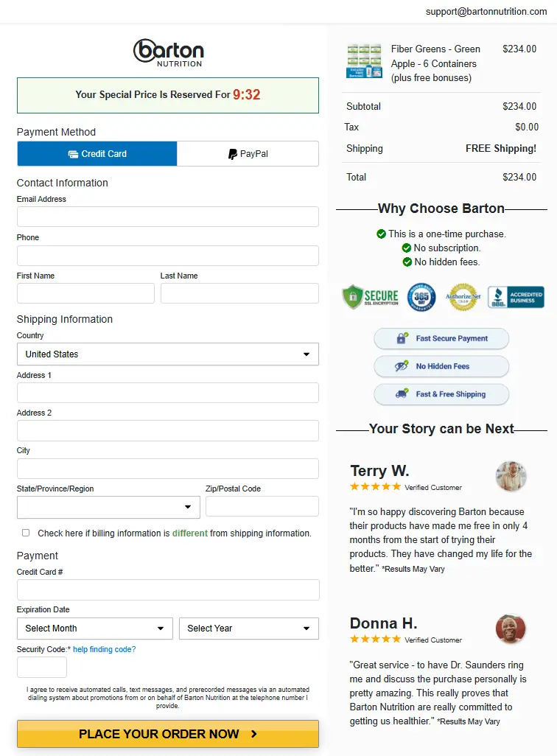The height and width of the screenshot is (756, 557).
Task: Open the Country dropdown showing United States
Action: point(168,354)
